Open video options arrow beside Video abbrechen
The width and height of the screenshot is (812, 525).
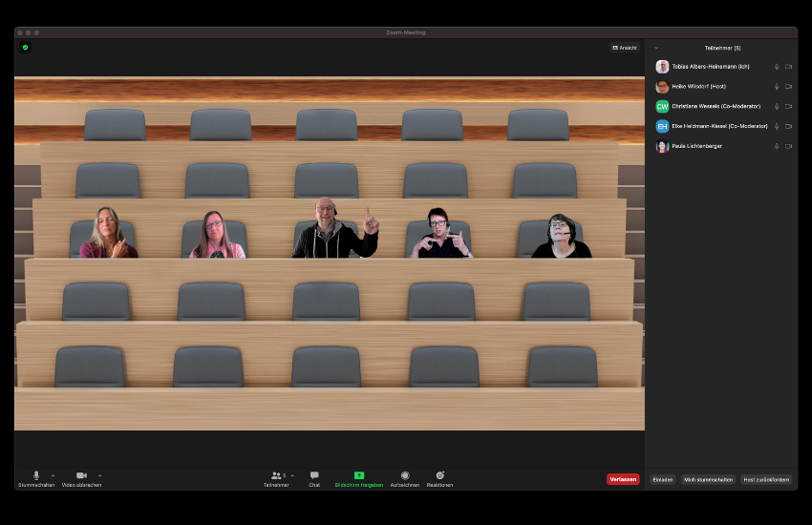point(99,475)
